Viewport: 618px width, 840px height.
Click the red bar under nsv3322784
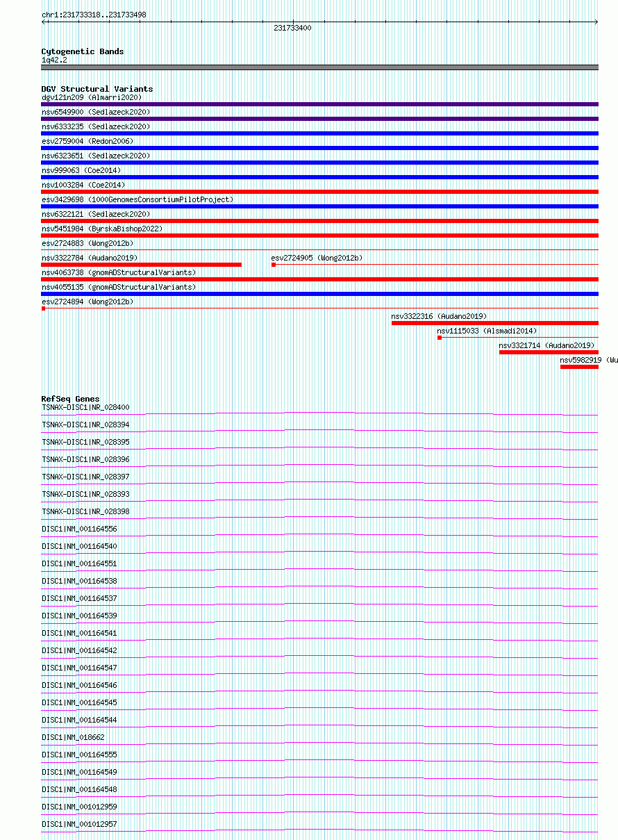[x=142, y=265]
